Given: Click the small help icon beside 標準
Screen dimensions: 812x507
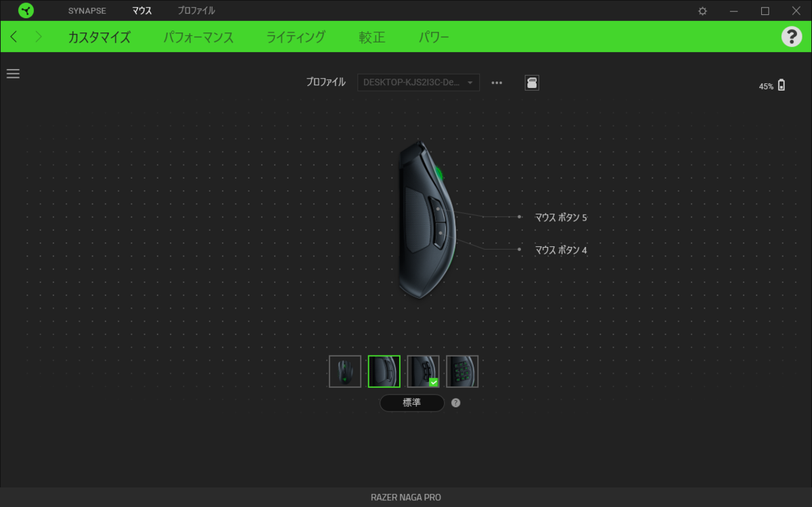Looking at the screenshot, I should click(456, 403).
